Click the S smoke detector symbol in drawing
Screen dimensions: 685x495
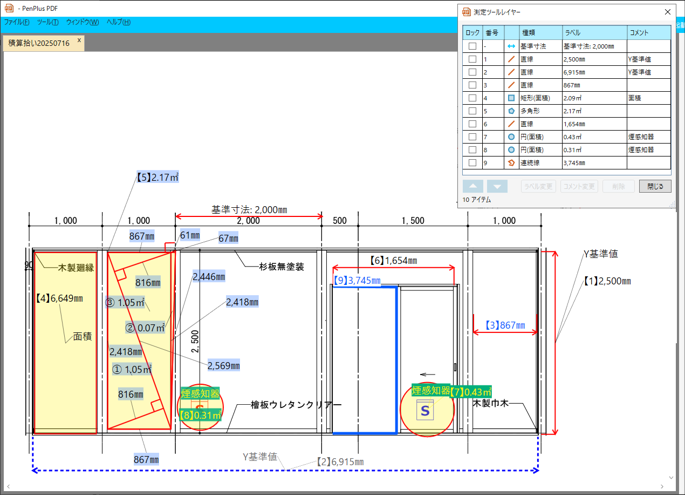click(425, 410)
